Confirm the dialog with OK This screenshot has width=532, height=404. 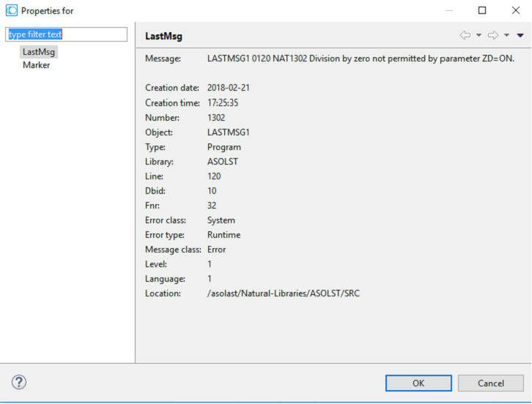418,383
